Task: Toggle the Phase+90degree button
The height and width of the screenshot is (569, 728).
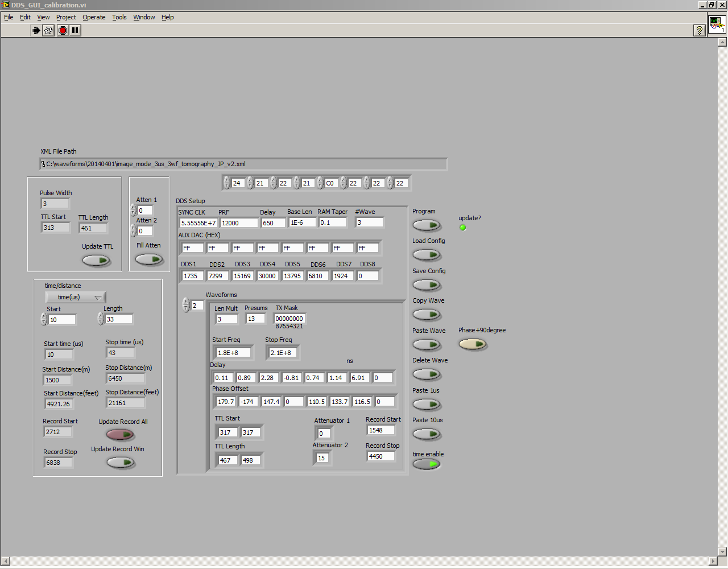Action: [473, 344]
